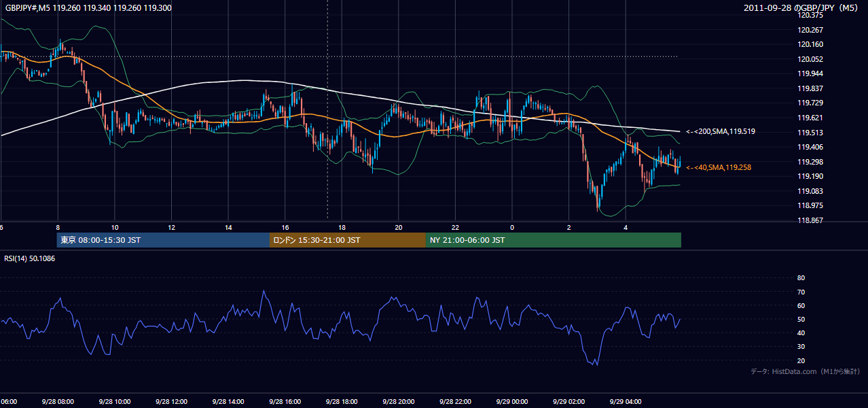Image resolution: width=868 pixels, height=408 pixels.
Task: Click price axis value 119.083
Action: click(811, 191)
